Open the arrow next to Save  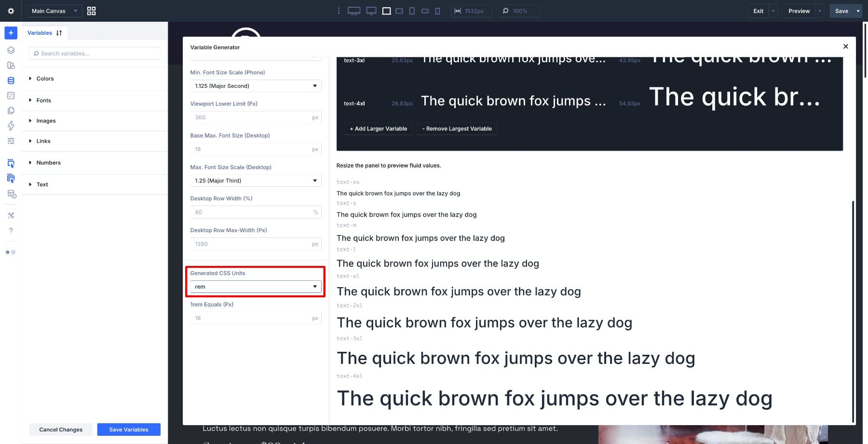click(x=858, y=11)
